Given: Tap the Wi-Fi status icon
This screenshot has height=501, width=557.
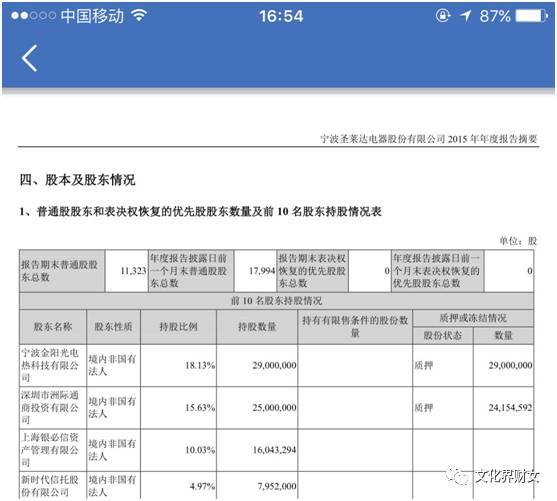Looking at the screenshot, I should 139,15.
